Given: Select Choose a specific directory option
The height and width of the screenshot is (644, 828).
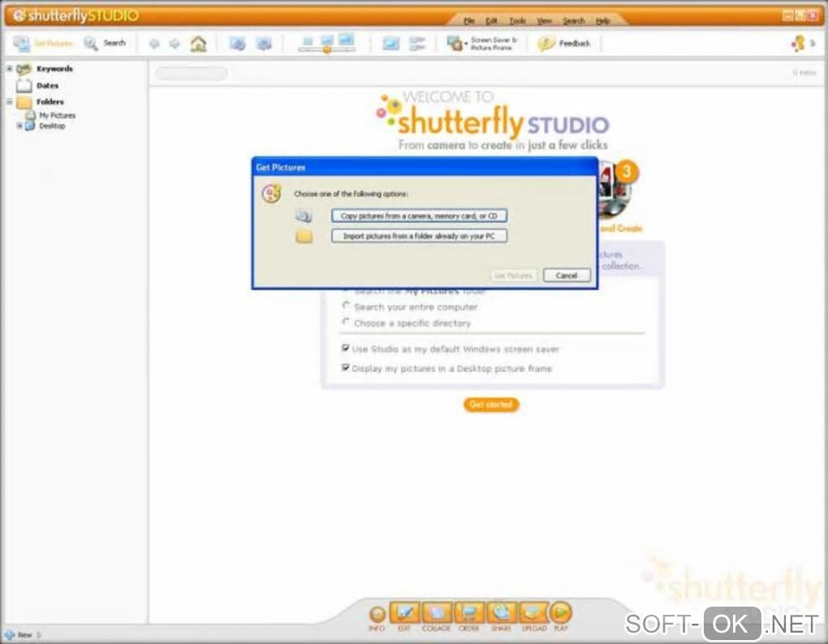Looking at the screenshot, I should click(346, 322).
